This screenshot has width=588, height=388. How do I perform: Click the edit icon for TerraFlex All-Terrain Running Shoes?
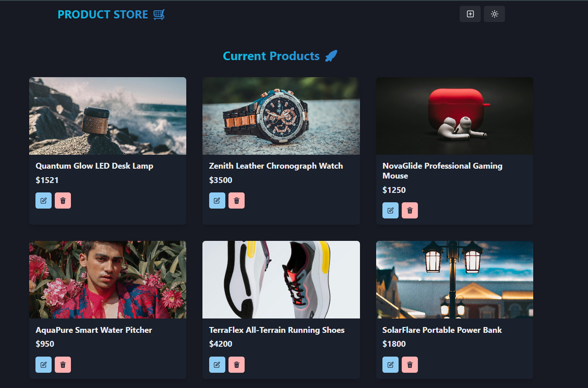pos(217,365)
